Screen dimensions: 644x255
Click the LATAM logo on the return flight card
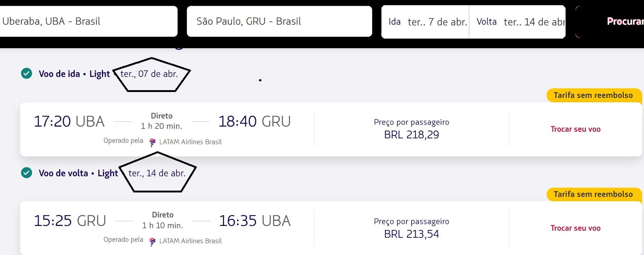point(153,241)
